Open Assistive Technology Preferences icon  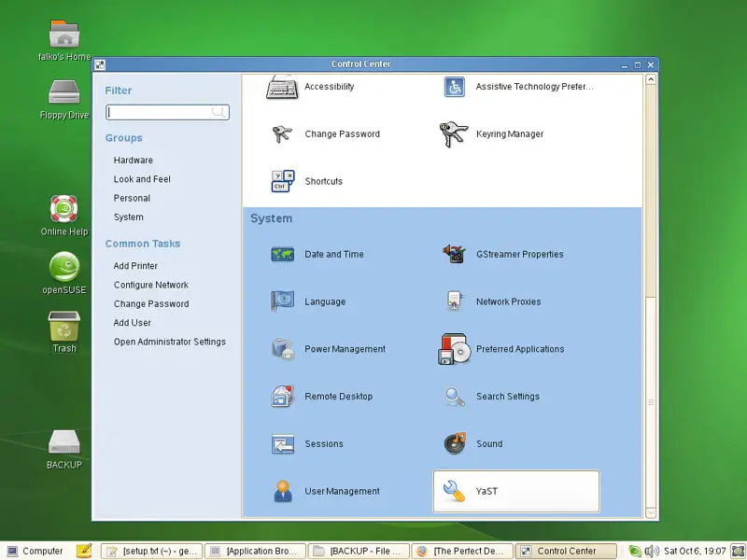coord(454,87)
